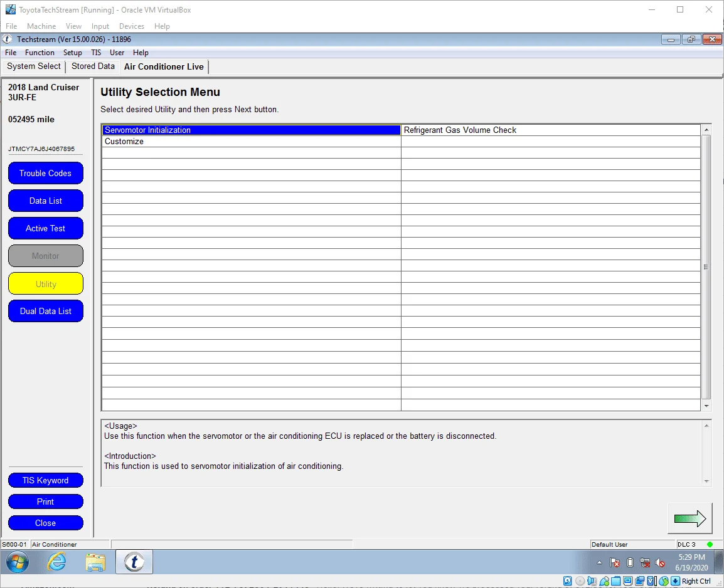The height and width of the screenshot is (588, 724).
Task: Click the VirtualBox audio status icon
Action: pos(592,581)
